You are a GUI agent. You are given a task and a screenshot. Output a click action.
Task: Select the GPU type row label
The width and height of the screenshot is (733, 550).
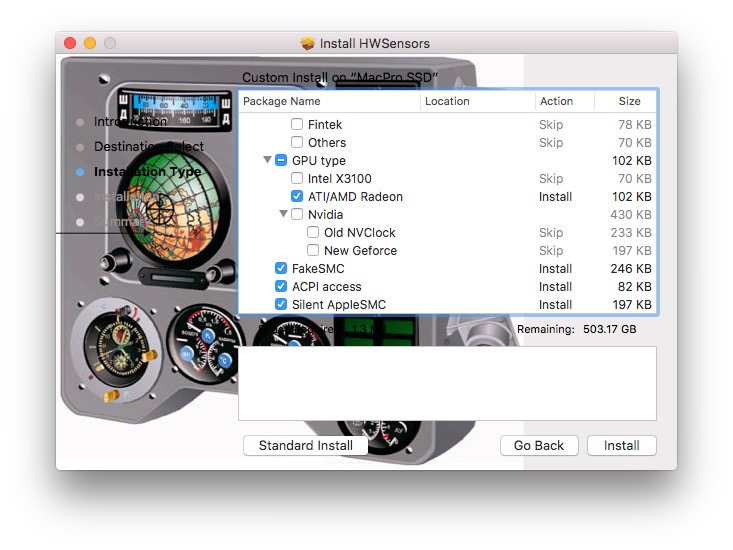pyautogui.click(x=319, y=161)
